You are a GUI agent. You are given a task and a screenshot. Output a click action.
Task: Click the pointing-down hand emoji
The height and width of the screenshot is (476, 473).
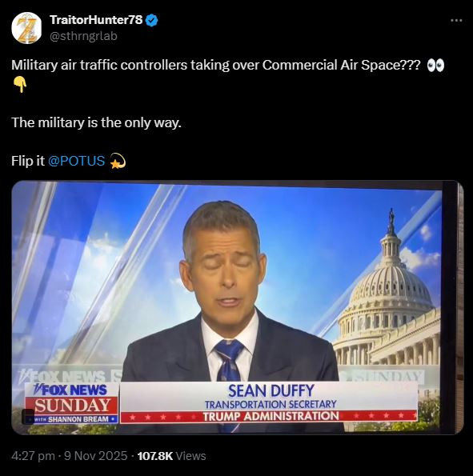point(20,84)
